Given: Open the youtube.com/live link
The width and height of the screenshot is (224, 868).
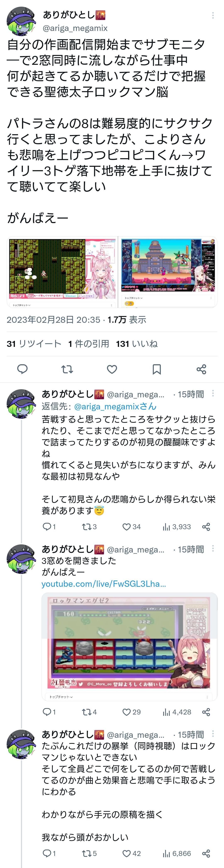Looking at the screenshot, I should click(x=103, y=584).
